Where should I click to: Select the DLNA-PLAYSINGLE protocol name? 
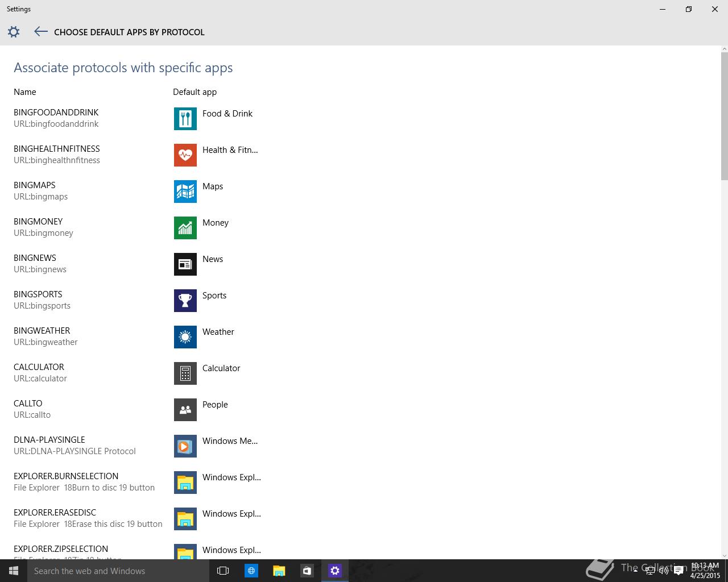[49, 440]
